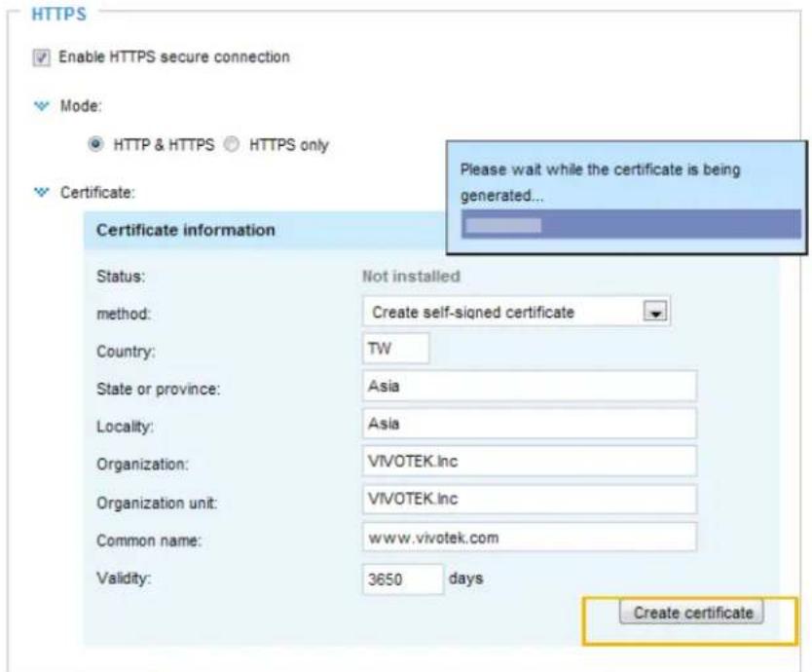The height and width of the screenshot is (672, 812).
Task: Click the Common name field www.vivotek.com
Action: point(530,538)
